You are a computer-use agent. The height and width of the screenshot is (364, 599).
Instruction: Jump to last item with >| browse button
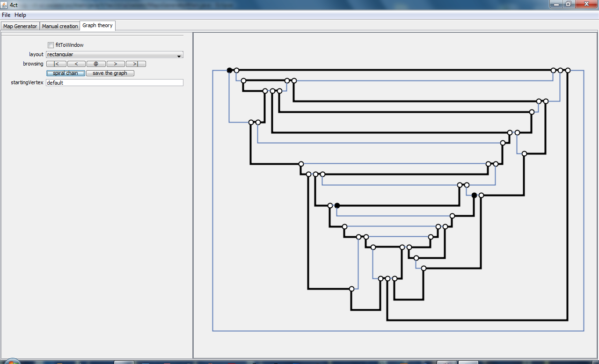(x=136, y=64)
